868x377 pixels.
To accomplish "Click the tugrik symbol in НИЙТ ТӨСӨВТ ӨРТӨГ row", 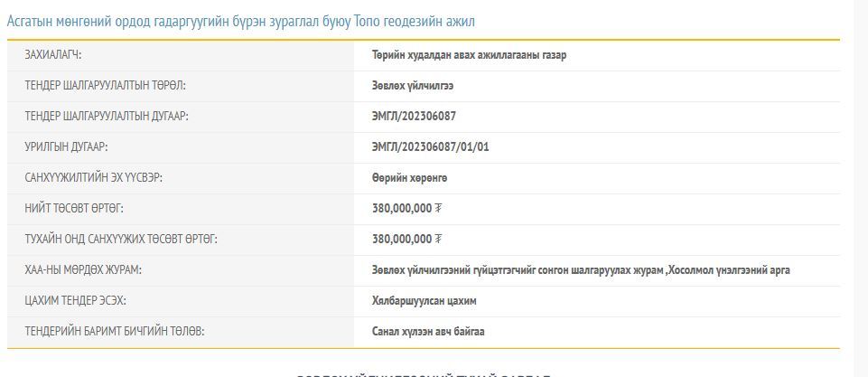I will (439, 209).
